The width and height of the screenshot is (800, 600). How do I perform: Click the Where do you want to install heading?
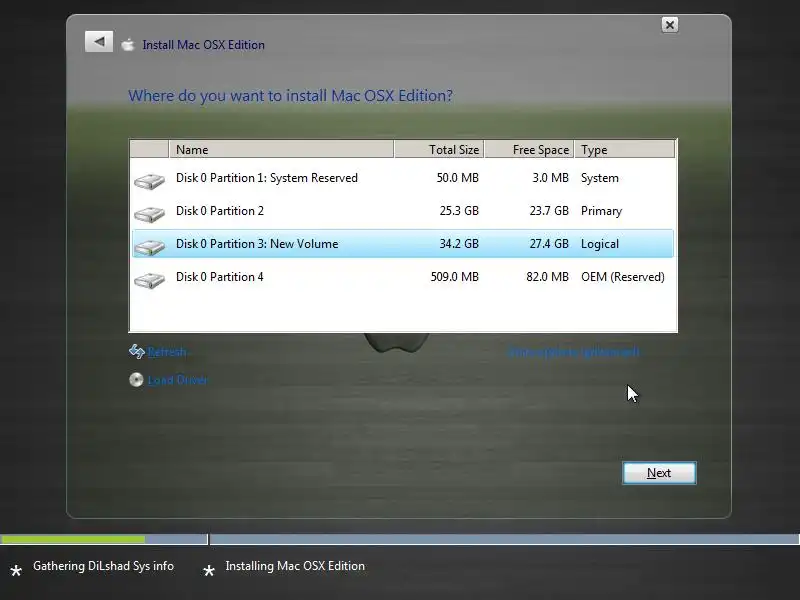290,96
